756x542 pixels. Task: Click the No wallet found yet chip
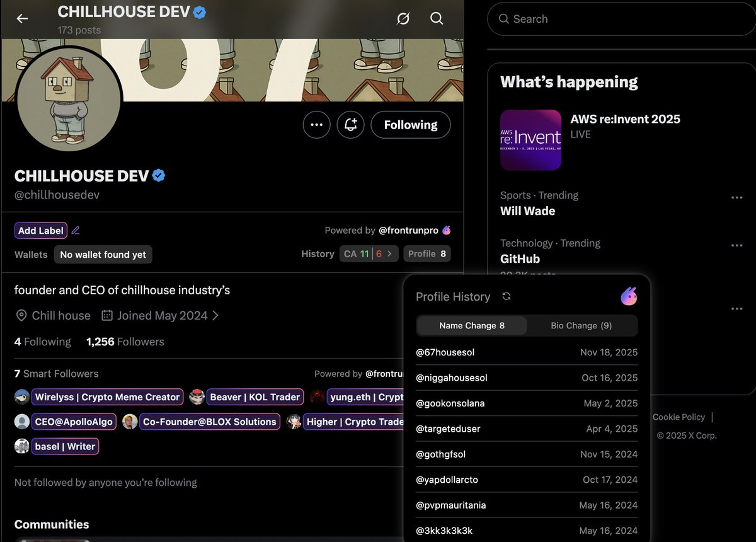pyautogui.click(x=103, y=255)
